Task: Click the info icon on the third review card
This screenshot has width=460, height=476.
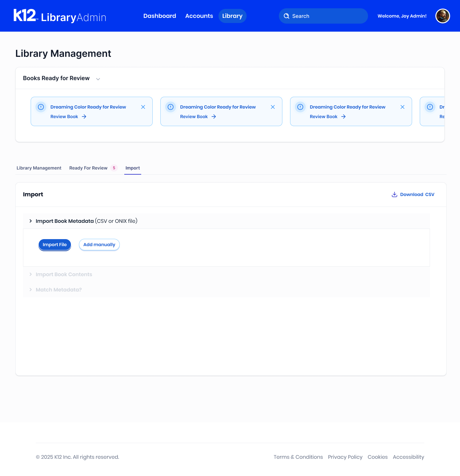Action: (x=300, y=107)
